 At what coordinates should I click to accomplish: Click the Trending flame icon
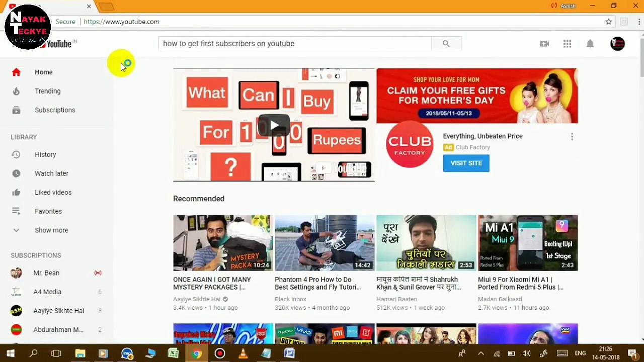point(16,91)
